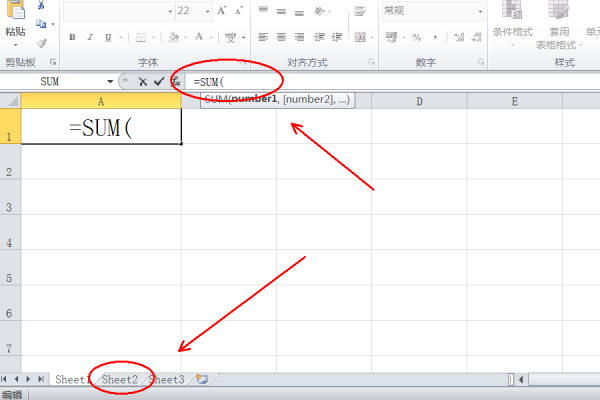Open clipboard (剪贴板) dialog launcher
Viewport: 600px width, 400px height.
(x=53, y=62)
